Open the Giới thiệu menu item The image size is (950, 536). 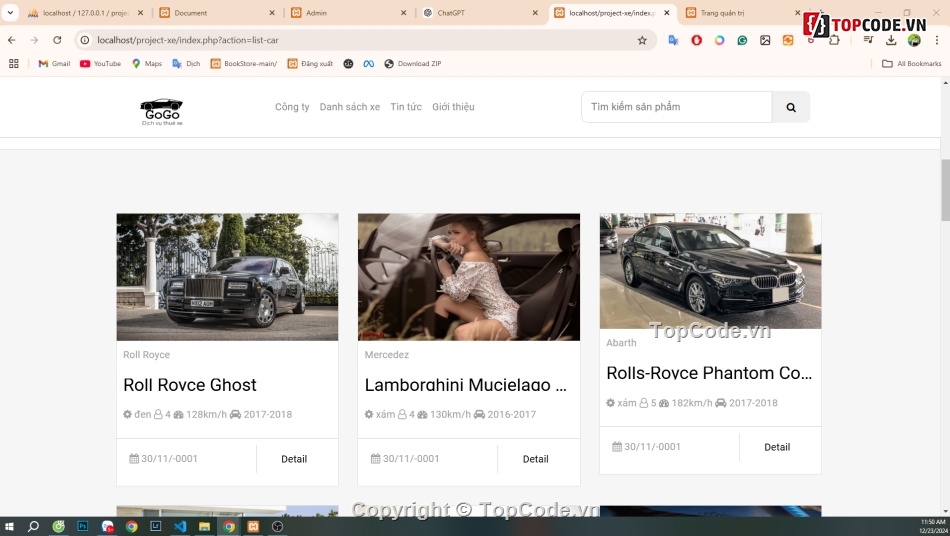point(453,107)
